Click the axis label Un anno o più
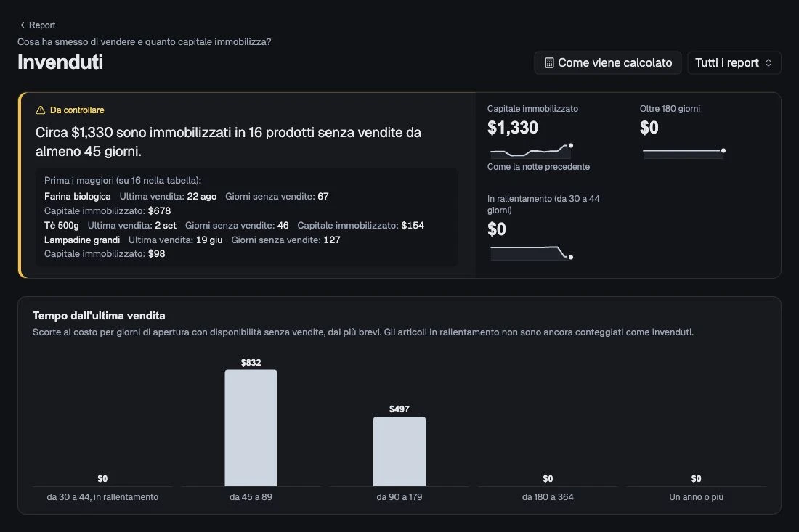Screen dimensions: 799x532 click(x=696, y=497)
